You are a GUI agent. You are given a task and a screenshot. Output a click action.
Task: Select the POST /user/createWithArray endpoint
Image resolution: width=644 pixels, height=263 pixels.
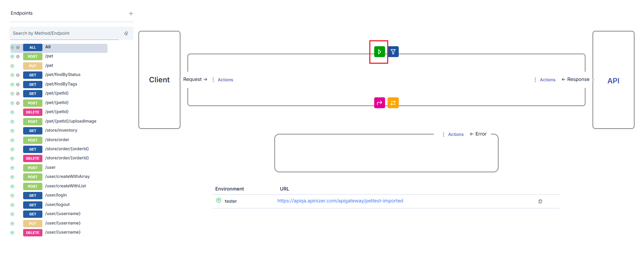pos(67,177)
